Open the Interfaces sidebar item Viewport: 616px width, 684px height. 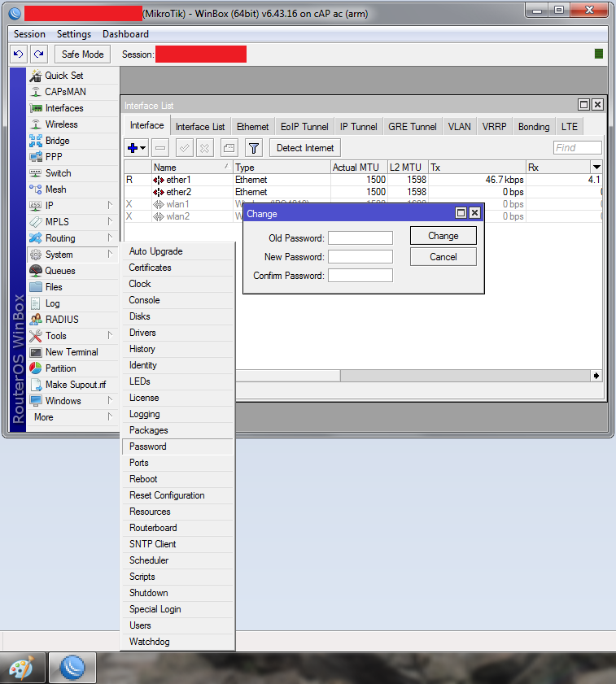click(72, 107)
